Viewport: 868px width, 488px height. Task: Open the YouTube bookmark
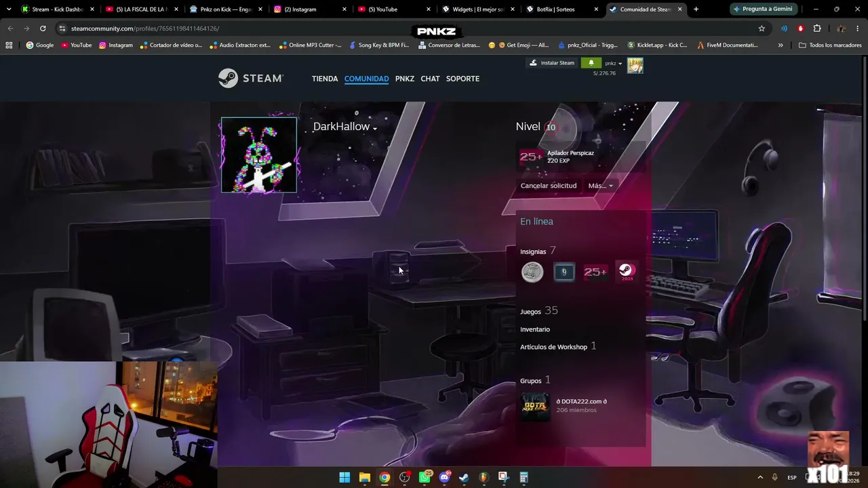76,45
